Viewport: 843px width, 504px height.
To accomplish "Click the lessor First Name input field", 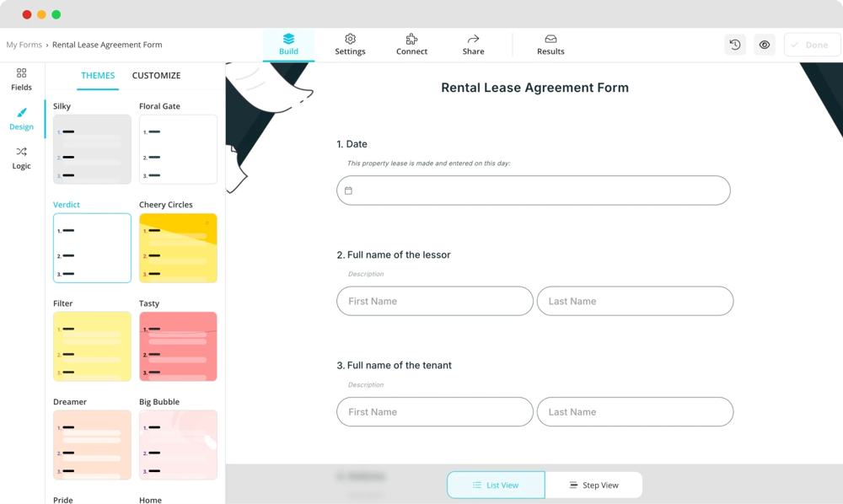I will click(434, 301).
